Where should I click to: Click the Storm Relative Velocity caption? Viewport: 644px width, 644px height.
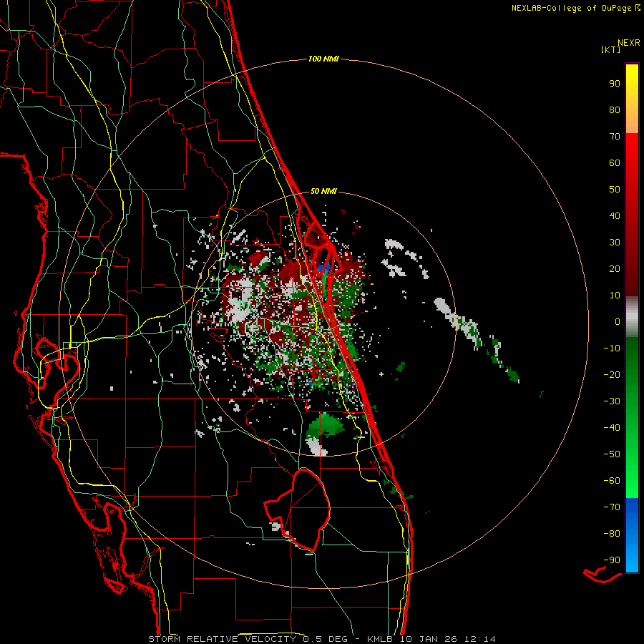[321, 639]
